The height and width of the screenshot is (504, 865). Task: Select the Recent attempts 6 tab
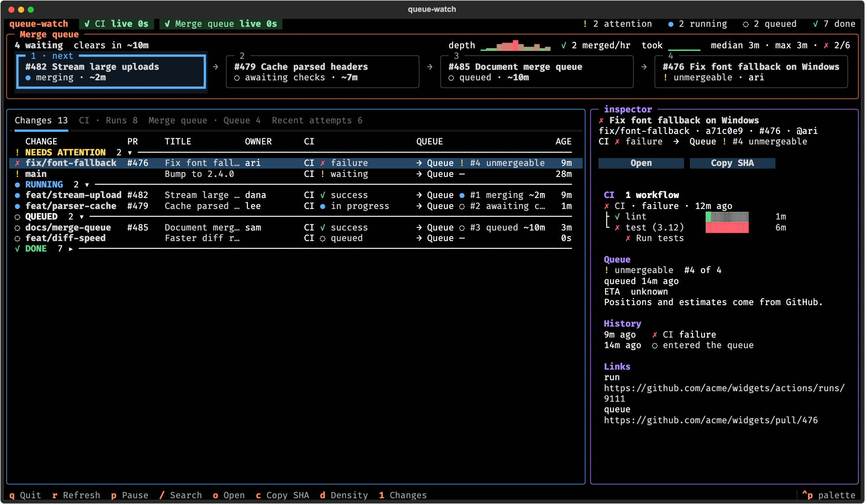[x=317, y=121]
